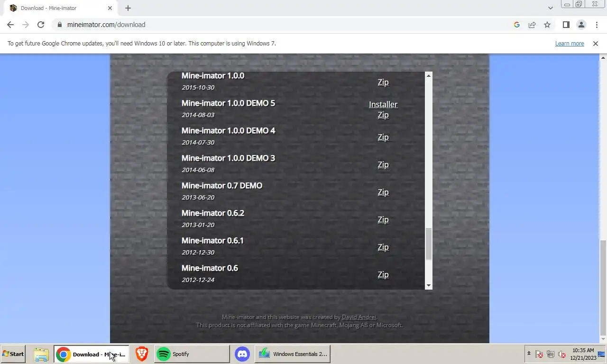607x364 pixels.
Task: Open Discord from the taskbar
Action: click(x=242, y=354)
